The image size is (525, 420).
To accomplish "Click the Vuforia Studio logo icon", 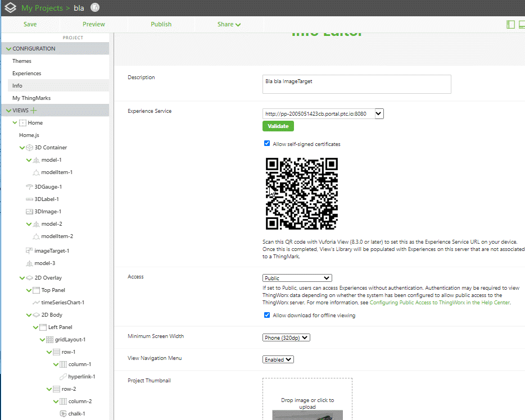I will tap(10, 8).
